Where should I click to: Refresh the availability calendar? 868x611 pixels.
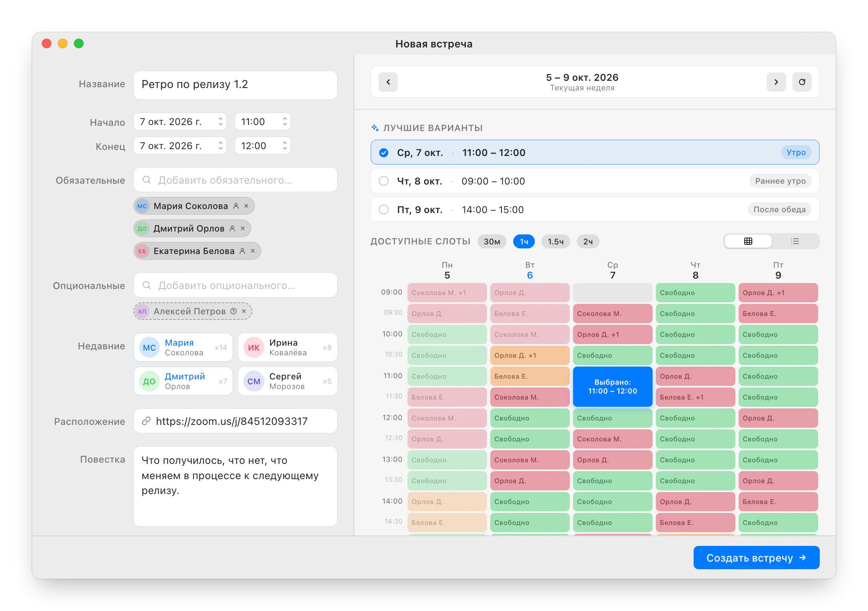[802, 82]
